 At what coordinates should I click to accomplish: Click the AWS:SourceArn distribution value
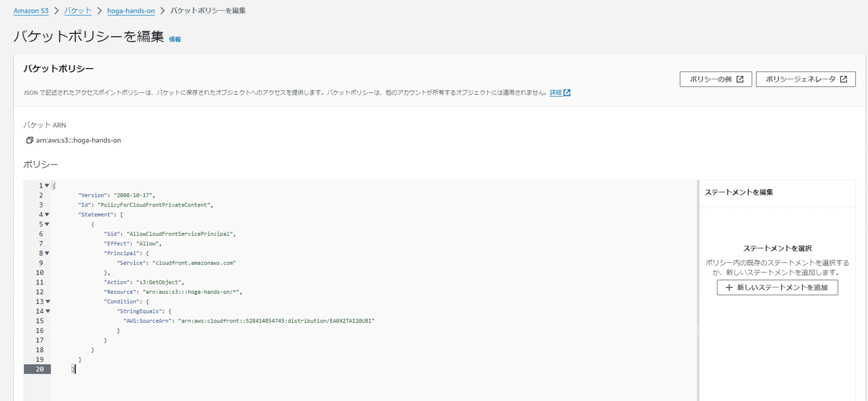click(x=276, y=321)
